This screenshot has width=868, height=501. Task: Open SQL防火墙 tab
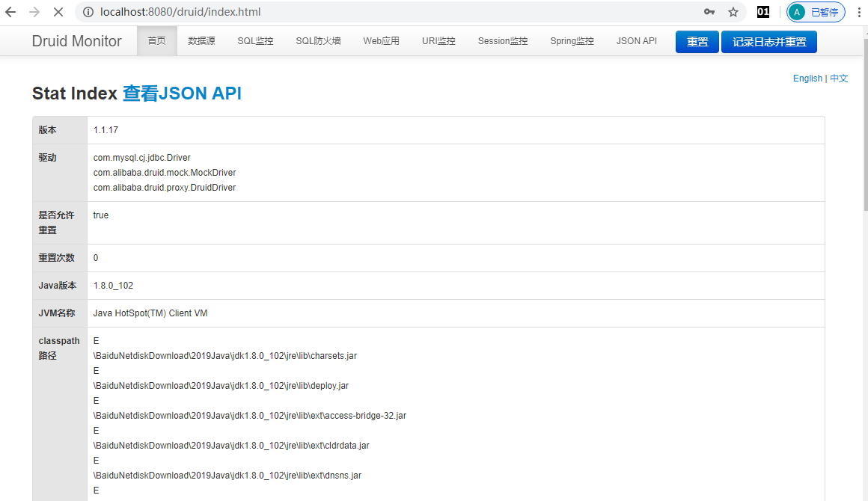pyautogui.click(x=318, y=41)
